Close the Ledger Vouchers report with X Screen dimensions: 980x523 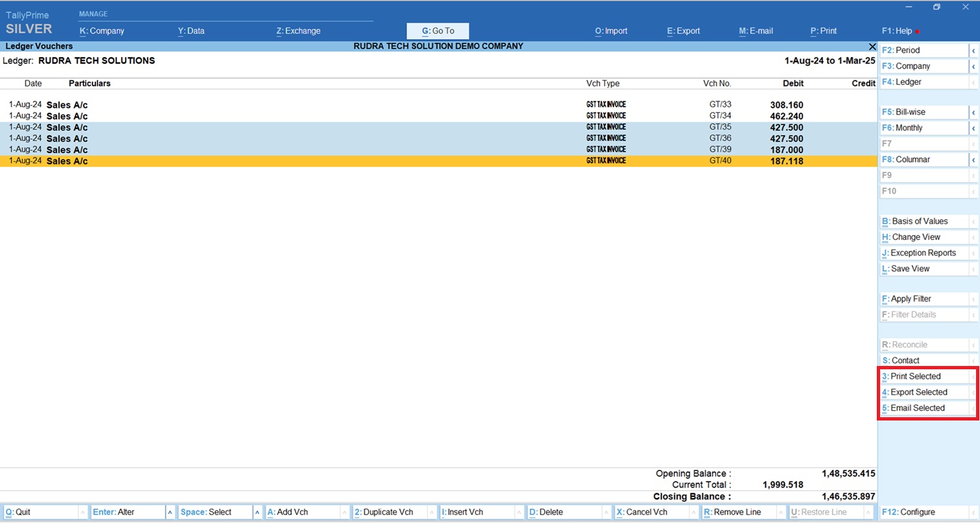pos(872,47)
